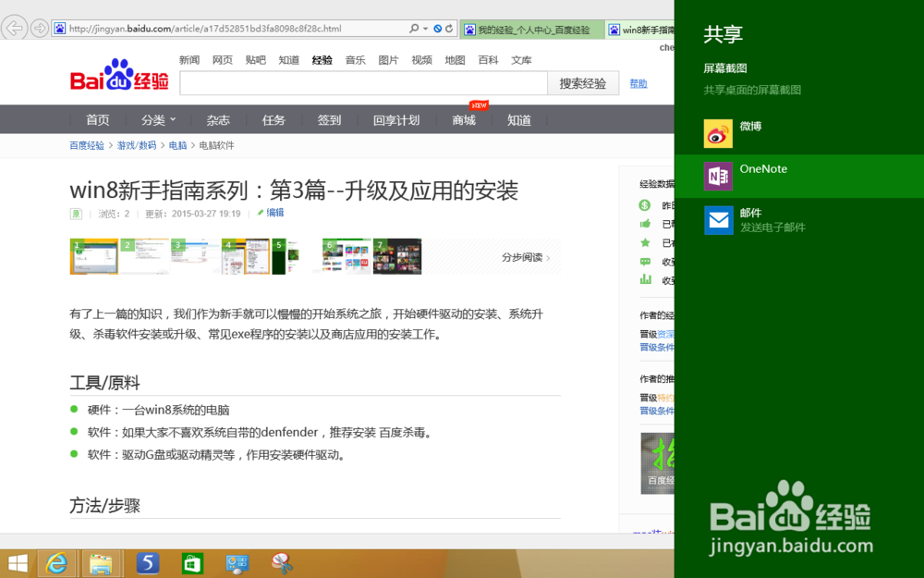Click the article title win8新手指南系列
Viewport: 924px width, 578px height.
point(294,191)
